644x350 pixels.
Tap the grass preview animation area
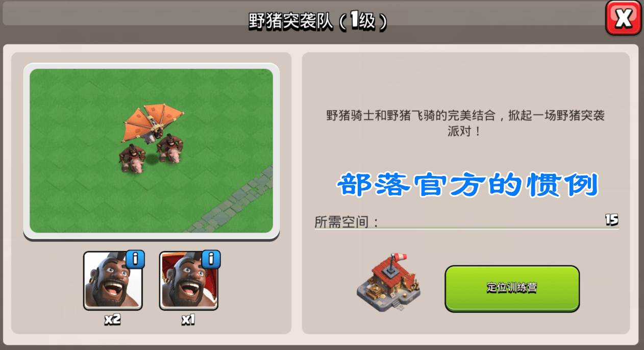[x=151, y=151]
